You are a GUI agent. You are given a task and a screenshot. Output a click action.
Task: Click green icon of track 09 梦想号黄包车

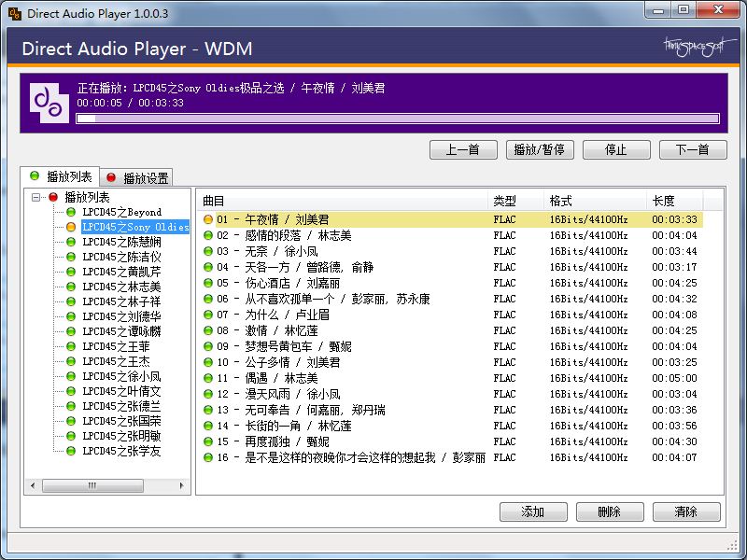point(208,346)
